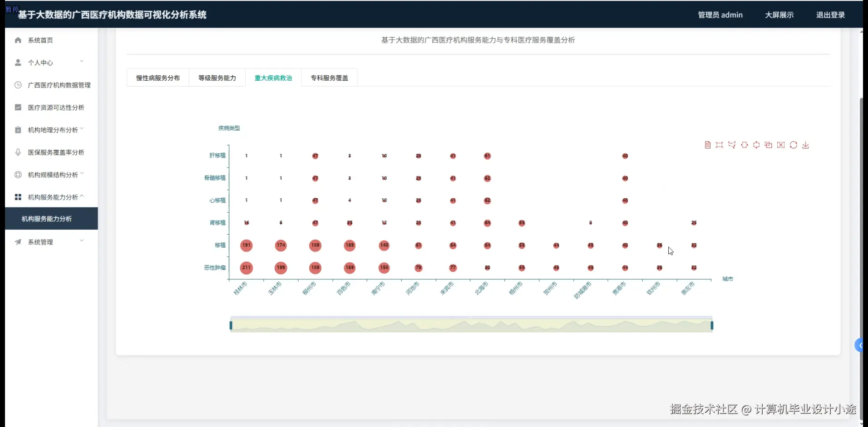The width and height of the screenshot is (868, 427).
Task: Open 广西医疗机构数据管理 menu item
Action: [x=51, y=85]
